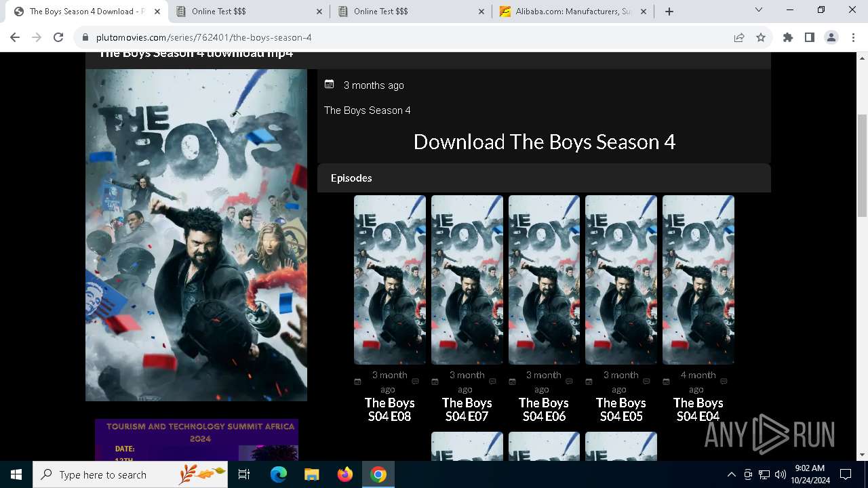Viewport: 868px width, 488px height.
Task: Open Chrome extensions puzzle icon
Action: tap(788, 37)
